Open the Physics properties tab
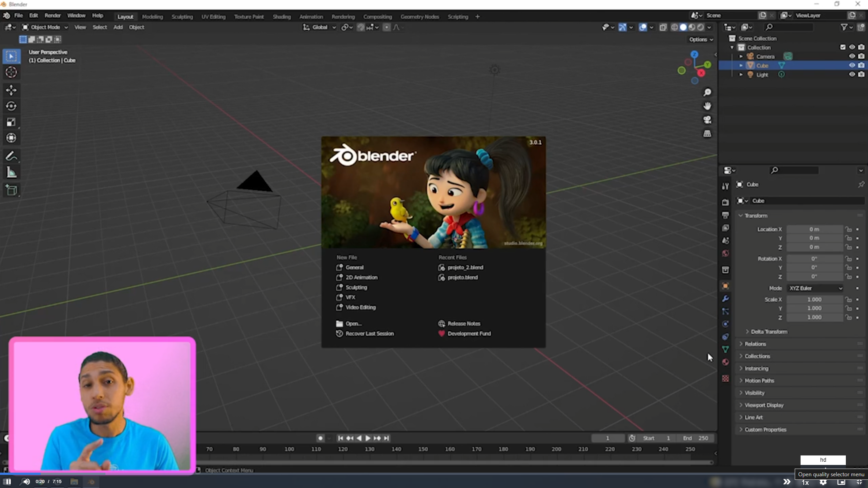Viewport: 868px width, 488px height. 725,324
